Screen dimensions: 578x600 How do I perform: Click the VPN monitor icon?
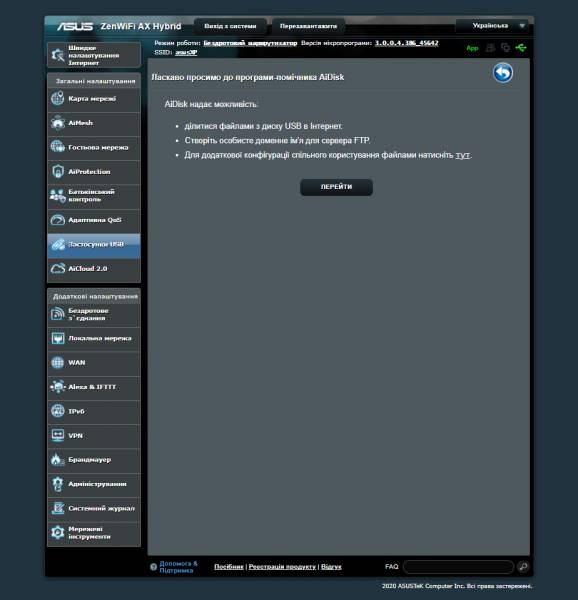pyautogui.click(x=58, y=435)
